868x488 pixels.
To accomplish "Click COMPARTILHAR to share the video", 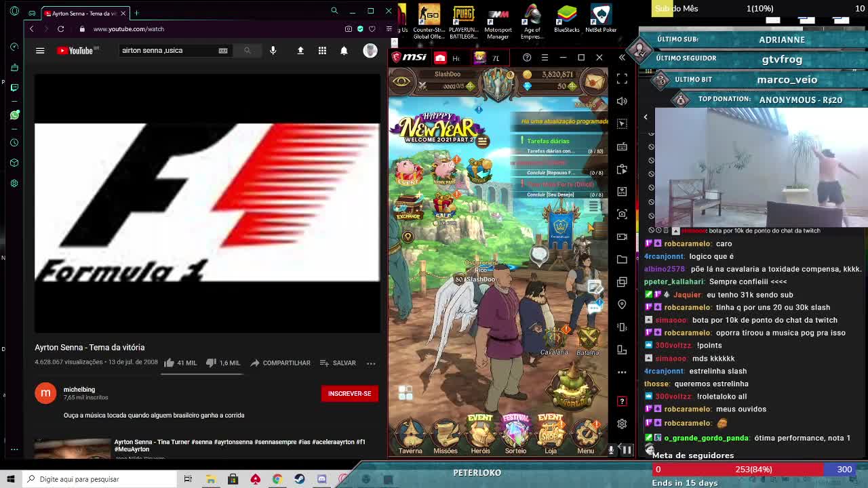I will coord(280,363).
